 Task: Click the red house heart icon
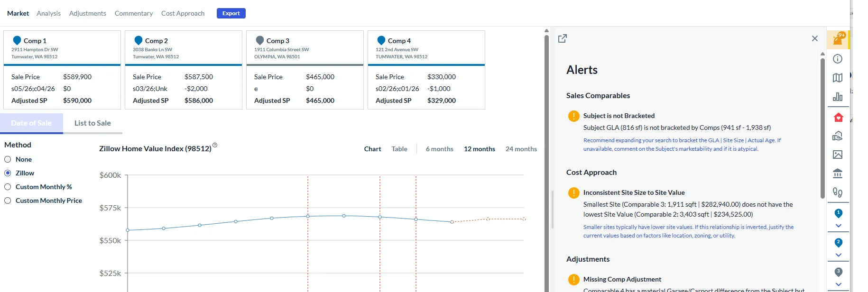[x=838, y=117]
